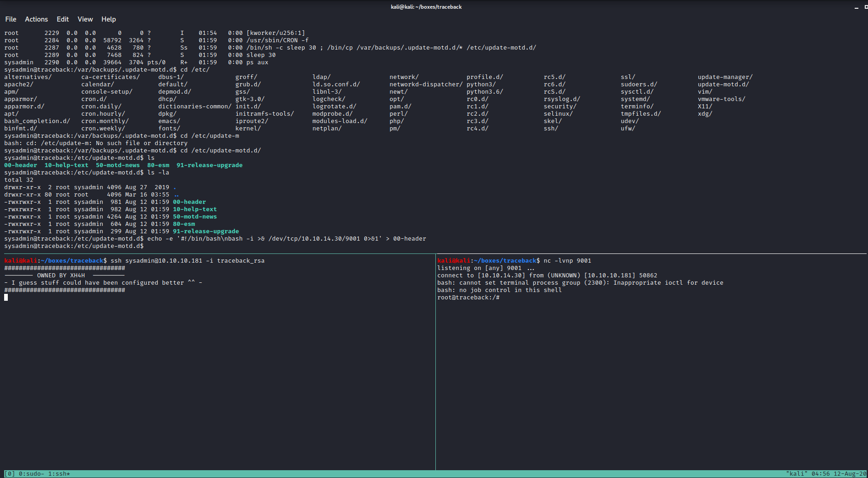Click 80-esm in the ls -la listing
Image resolution: width=868 pixels, height=478 pixels.
pos(184,224)
